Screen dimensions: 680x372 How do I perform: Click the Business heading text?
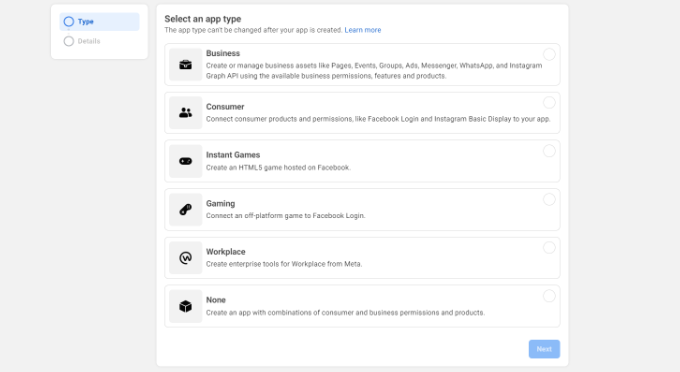tap(223, 53)
